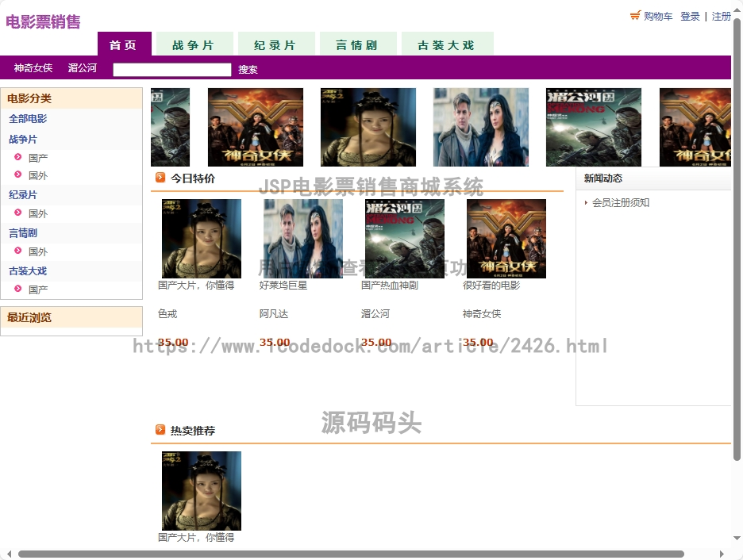This screenshot has width=743, height=560.
Task: Click the red bullet next to 国外 under 言情剧
Action: [x=18, y=251]
